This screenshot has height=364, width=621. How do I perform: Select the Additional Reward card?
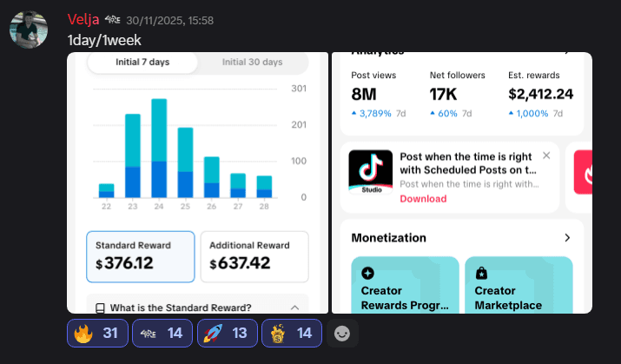[254, 256]
